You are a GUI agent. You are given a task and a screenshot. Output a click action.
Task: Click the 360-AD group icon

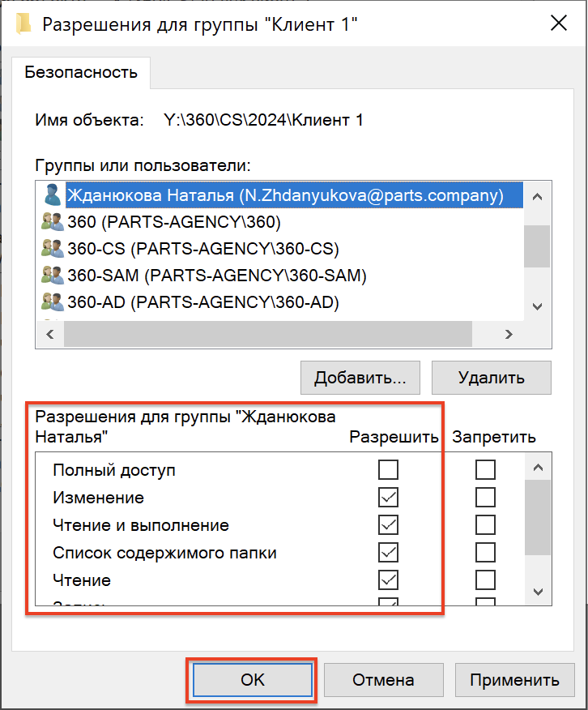[x=53, y=302]
